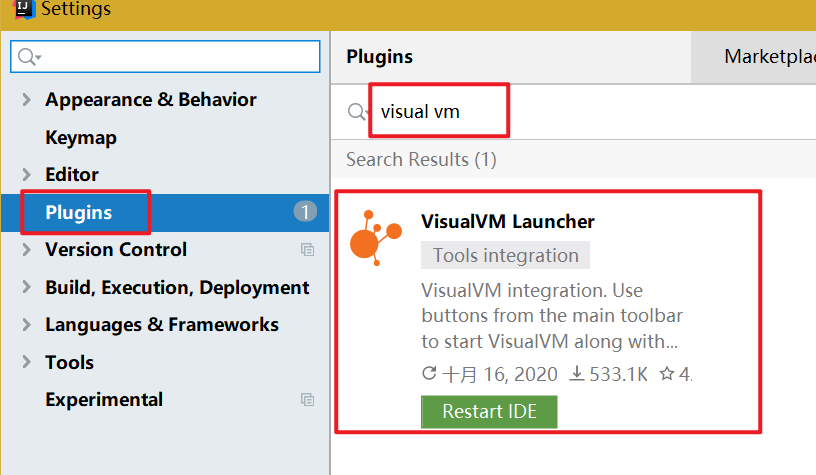
Task: Click the update badge showing 1 on Plugins
Action: coord(305,212)
